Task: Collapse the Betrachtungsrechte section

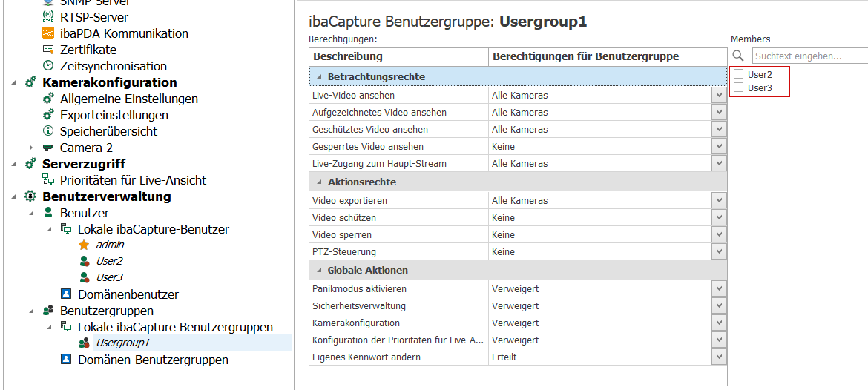Action: (319, 77)
